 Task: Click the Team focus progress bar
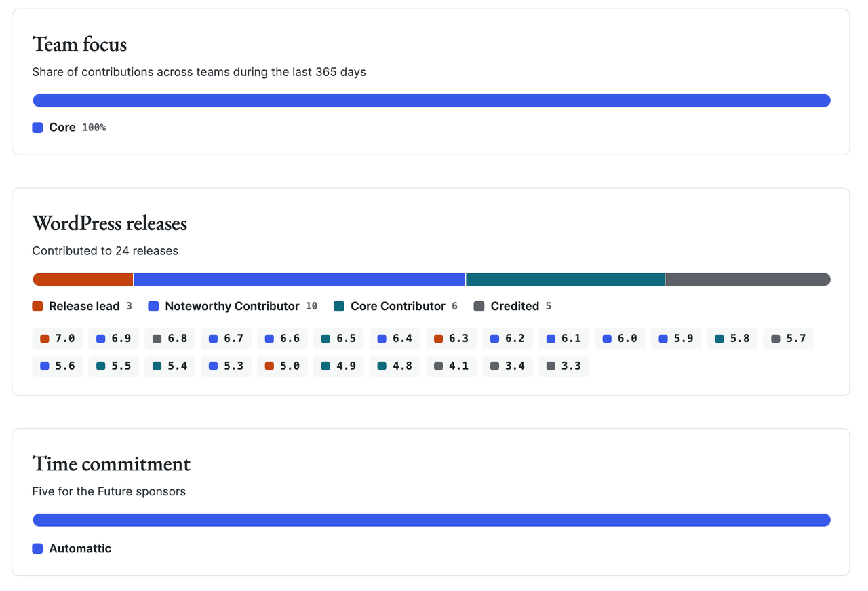tap(431, 100)
